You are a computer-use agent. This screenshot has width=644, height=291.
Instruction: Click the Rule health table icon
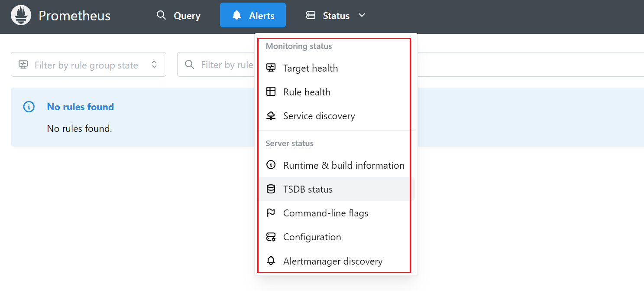271,92
